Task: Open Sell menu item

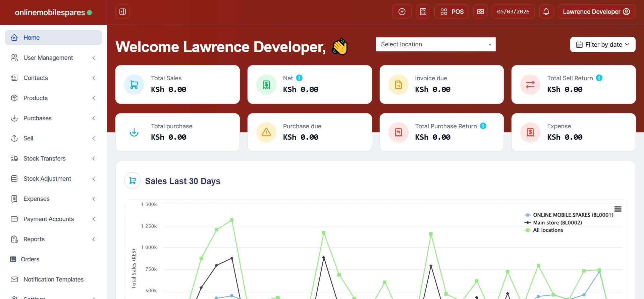Action: tap(53, 138)
